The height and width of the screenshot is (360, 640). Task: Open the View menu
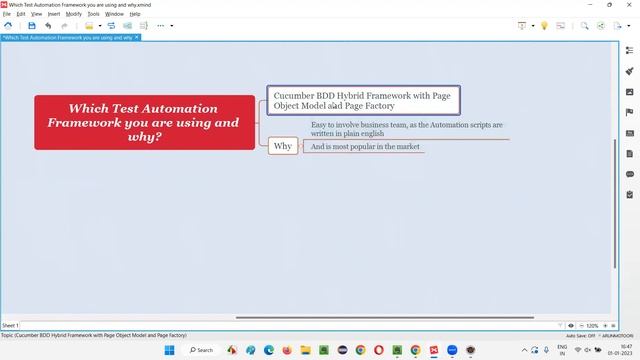tap(36, 14)
